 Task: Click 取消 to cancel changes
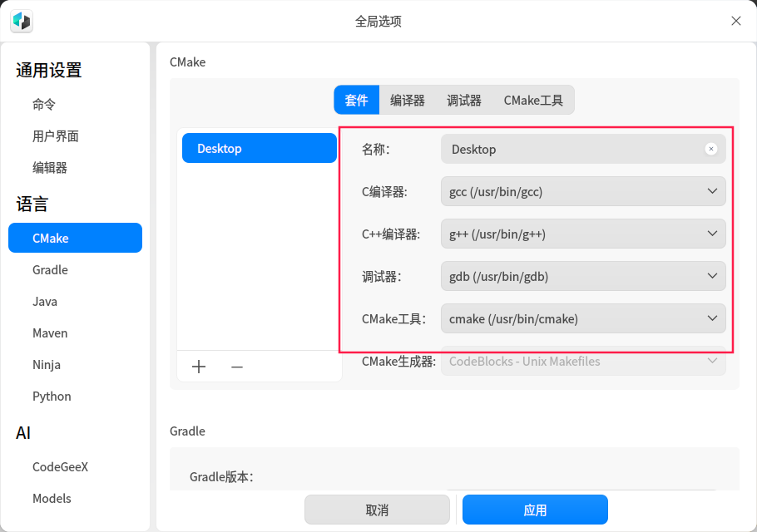pyautogui.click(x=377, y=510)
